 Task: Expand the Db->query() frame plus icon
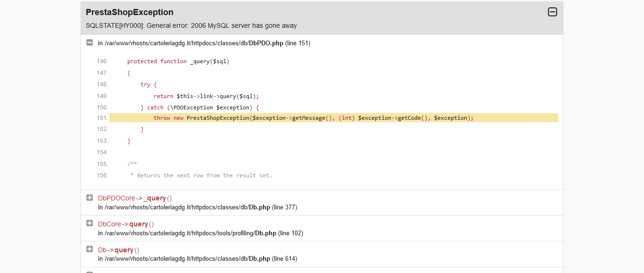(90, 249)
